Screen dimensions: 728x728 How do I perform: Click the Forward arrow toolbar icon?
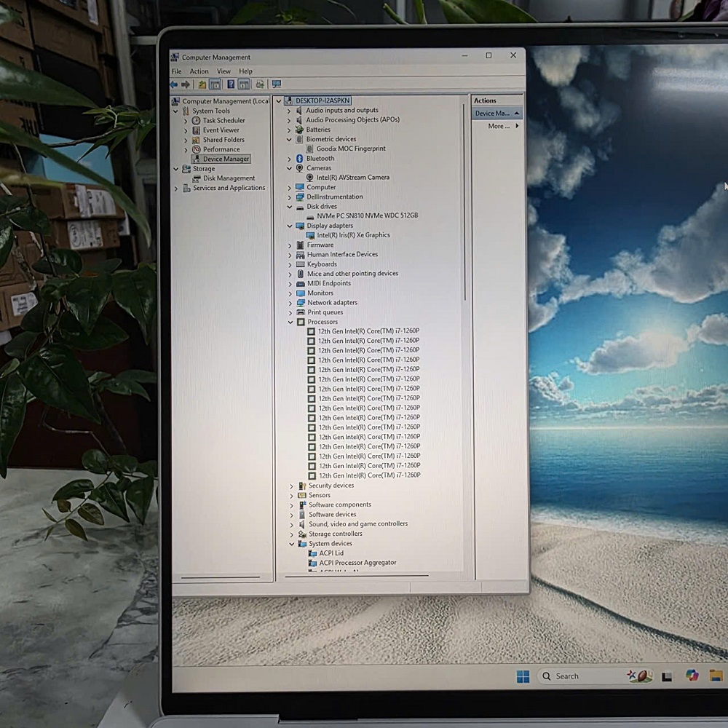point(186,84)
